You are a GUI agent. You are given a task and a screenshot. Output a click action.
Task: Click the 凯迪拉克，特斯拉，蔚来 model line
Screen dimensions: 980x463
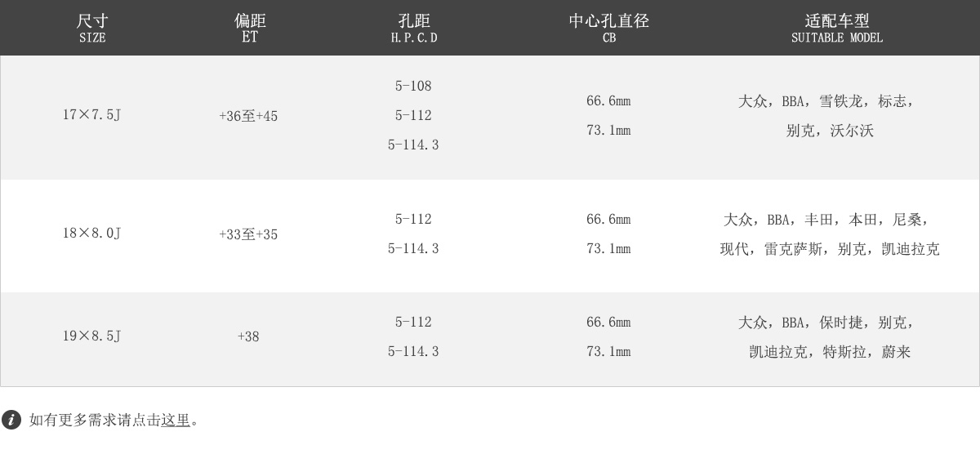[x=830, y=352]
